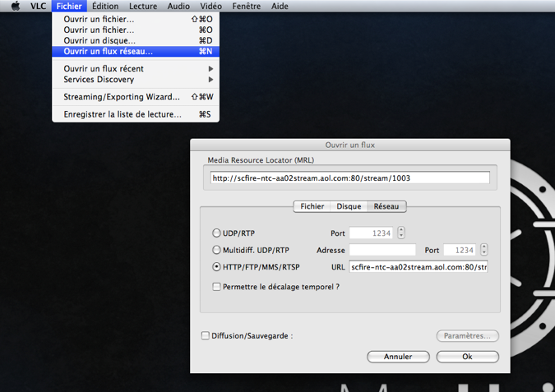Select the Multidiff. UDP/RTP radio option
This screenshot has height=392, width=555.
217,250
